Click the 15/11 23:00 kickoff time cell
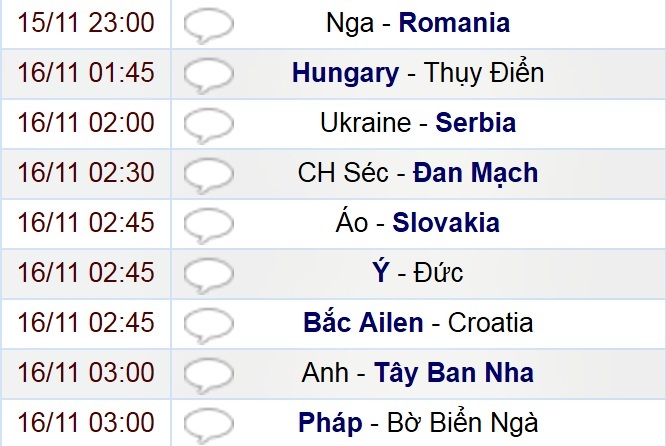 coord(86,23)
